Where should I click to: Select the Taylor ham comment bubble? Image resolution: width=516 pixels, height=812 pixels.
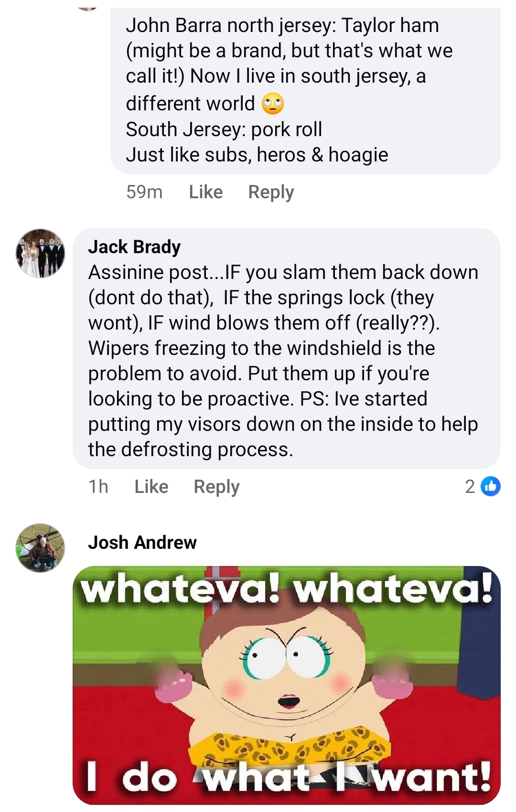click(x=305, y=91)
